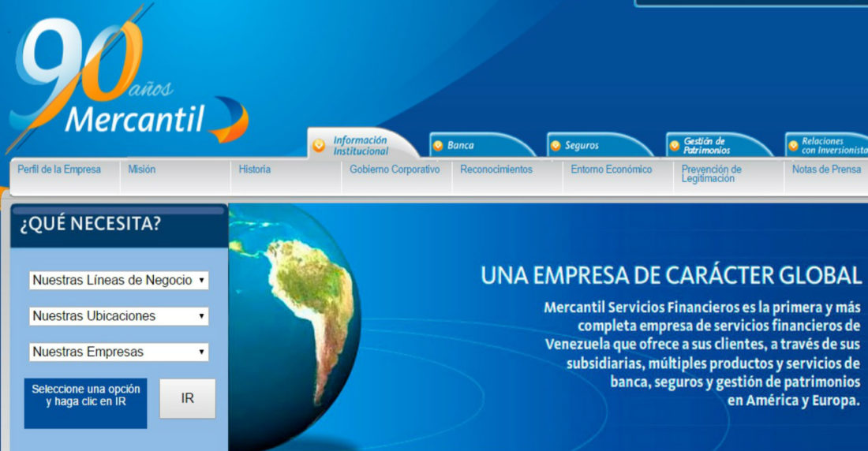Screen dimensions: 868x451
Task: Click the orange arrow icon beside Seguros
Action: click(556, 146)
